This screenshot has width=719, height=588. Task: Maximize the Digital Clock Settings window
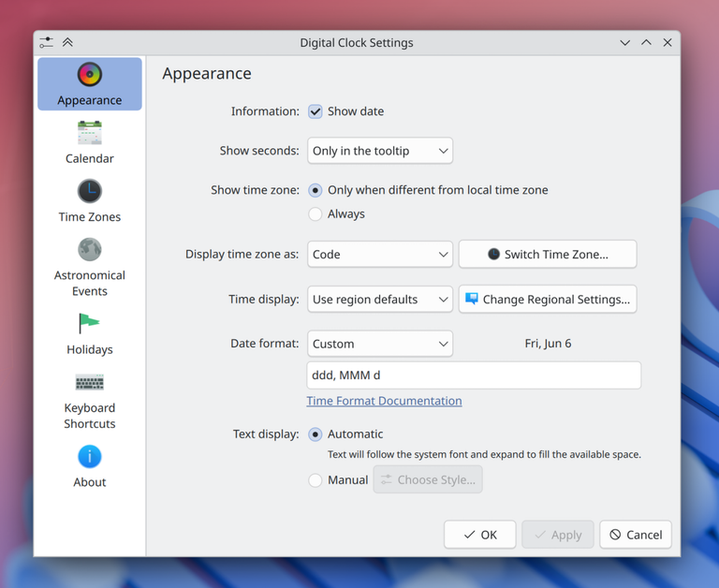pyautogui.click(x=646, y=43)
